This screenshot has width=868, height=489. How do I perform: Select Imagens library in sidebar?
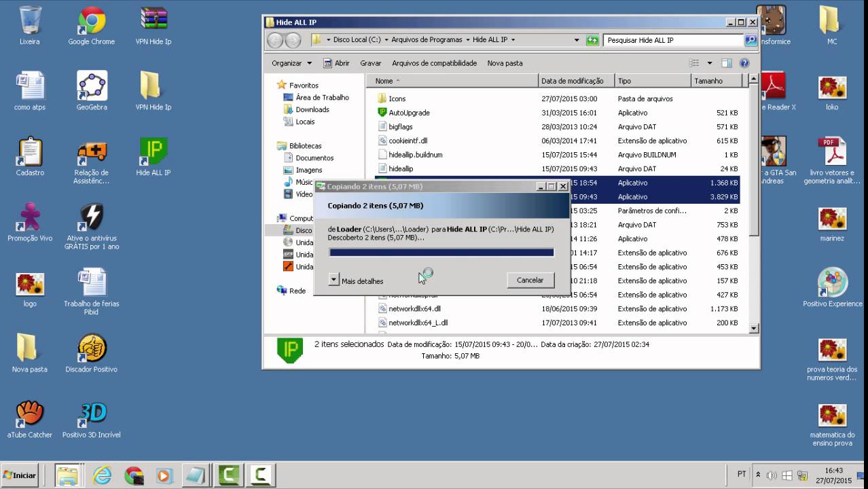pyautogui.click(x=308, y=170)
